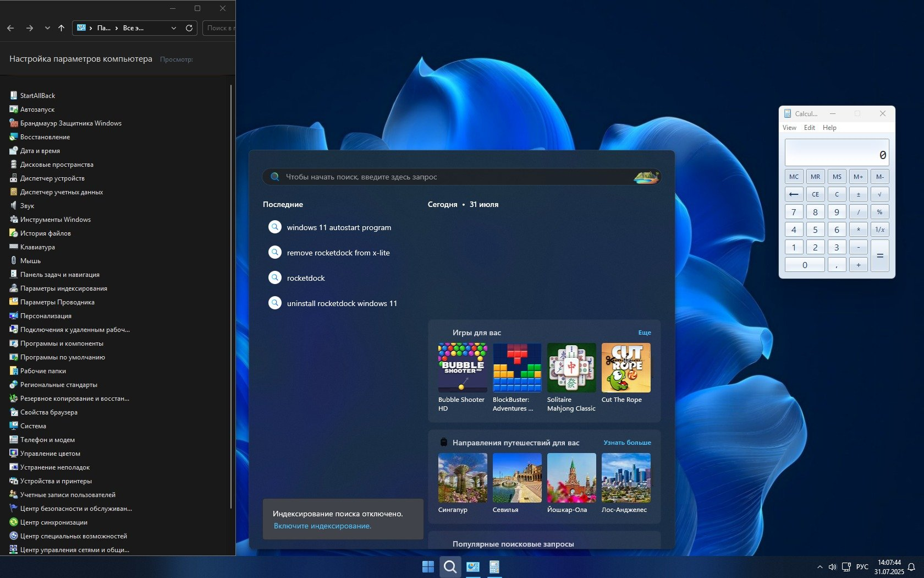924x578 pixels.
Task: Open the calculator Edit menu
Action: click(809, 128)
